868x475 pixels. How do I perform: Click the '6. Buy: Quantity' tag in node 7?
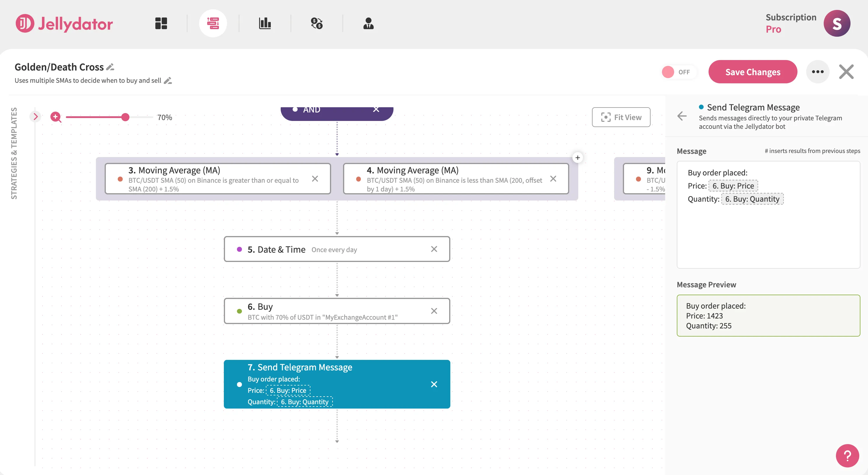[305, 402]
